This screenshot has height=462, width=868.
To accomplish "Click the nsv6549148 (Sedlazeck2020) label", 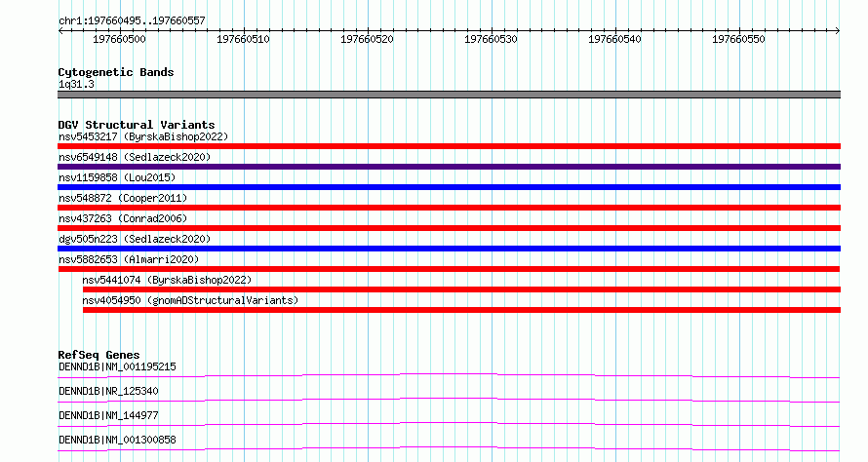I will pyautogui.click(x=135, y=157).
